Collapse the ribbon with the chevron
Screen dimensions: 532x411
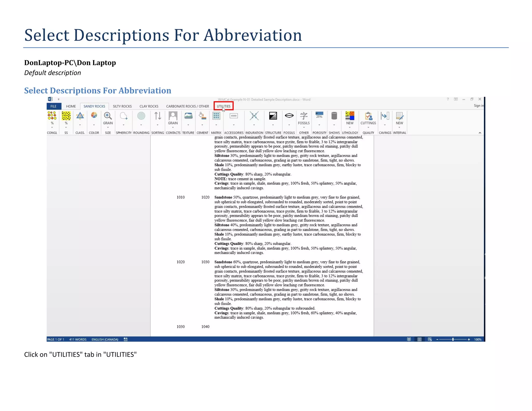(x=480, y=133)
